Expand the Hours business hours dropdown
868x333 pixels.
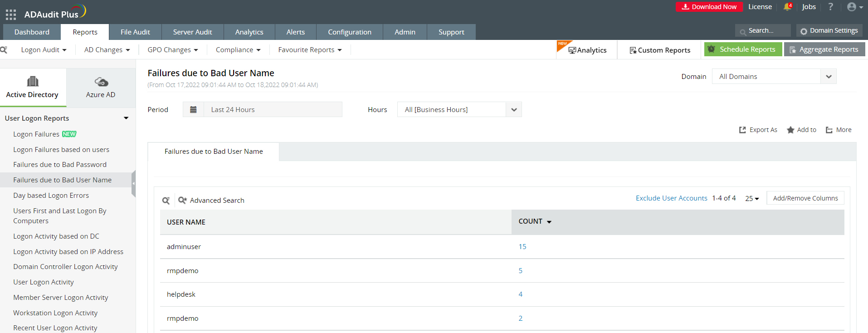[x=513, y=110]
